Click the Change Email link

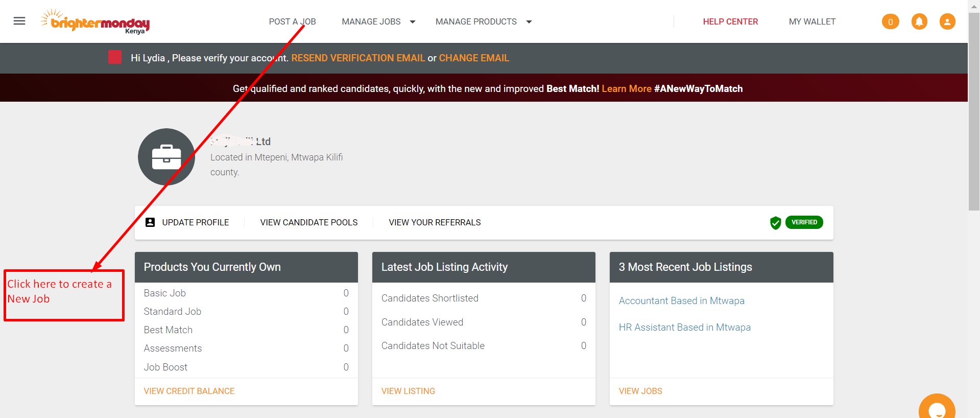coord(474,58)
